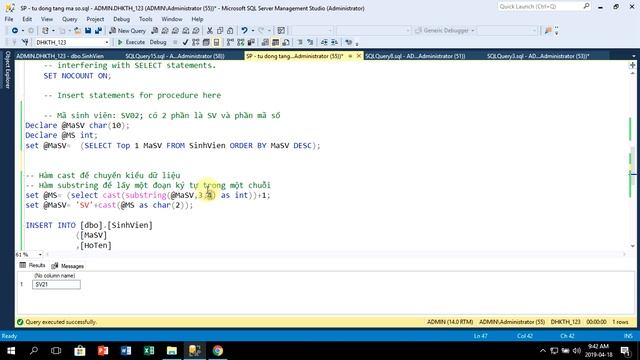Click the Save file icon
Viewport: 640px width, 360px height.
click(x=88, y=31)
